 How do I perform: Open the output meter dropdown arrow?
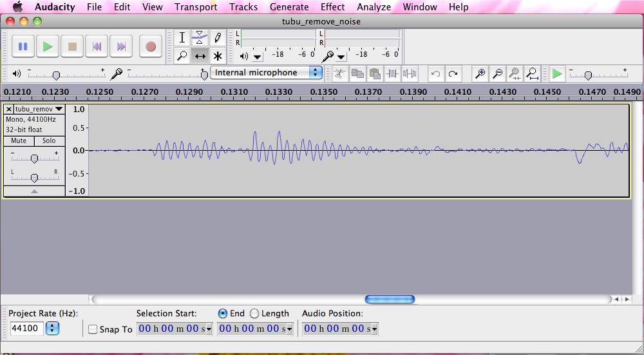(258, 57)
